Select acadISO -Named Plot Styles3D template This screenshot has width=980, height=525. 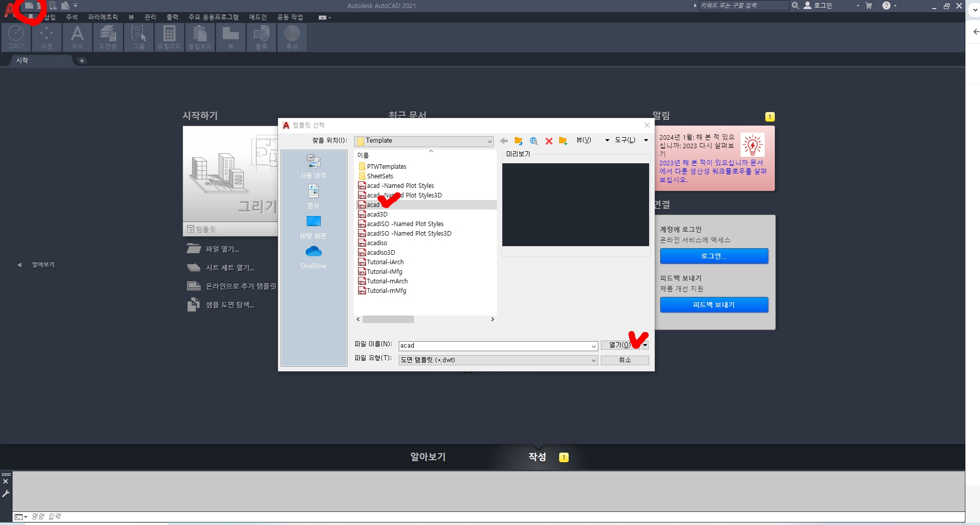(405, 234)
